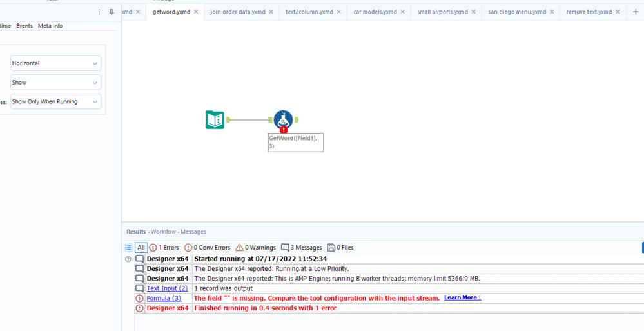Expand the Horizontal layout dropdown
The image size is (644, 331).
click(x=56, y=63)
